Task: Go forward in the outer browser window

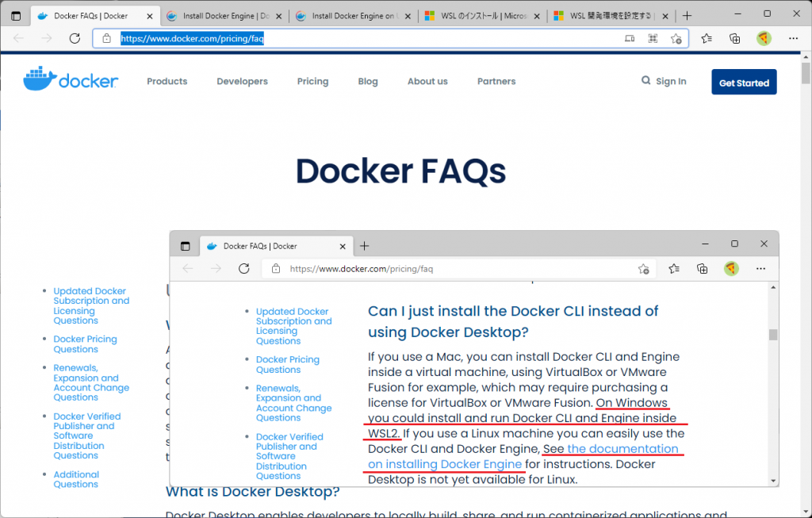Action: point(47,38)
